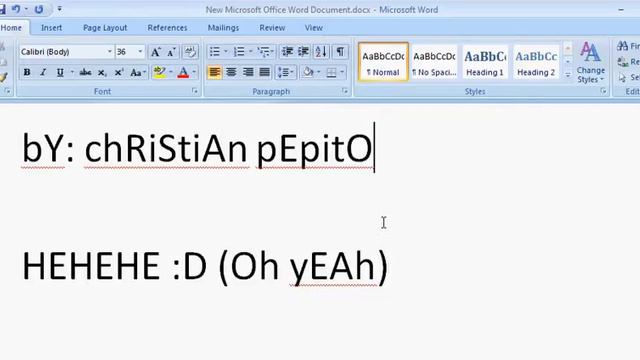Open the Shading dropdown arrow
Image resolution: width=640 pixels, height=360 pixels.
319,73
